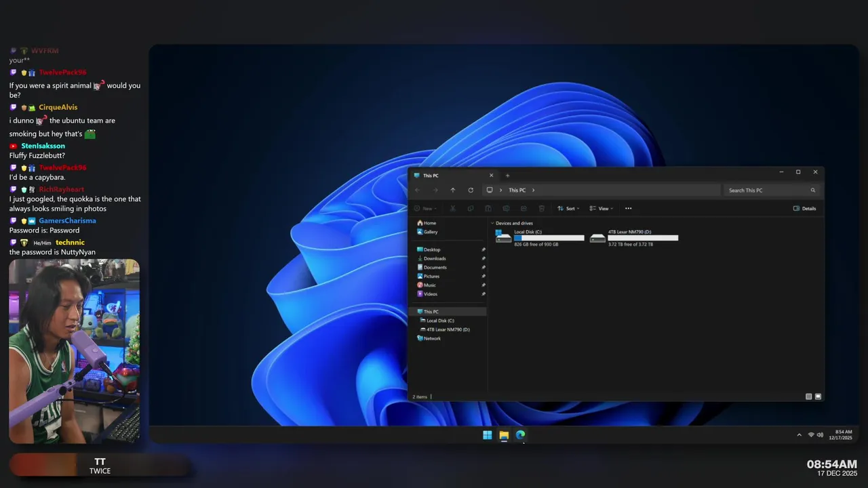Switch to details list view in status bar
Screen dimensions: 868x488
coord(808,396)
